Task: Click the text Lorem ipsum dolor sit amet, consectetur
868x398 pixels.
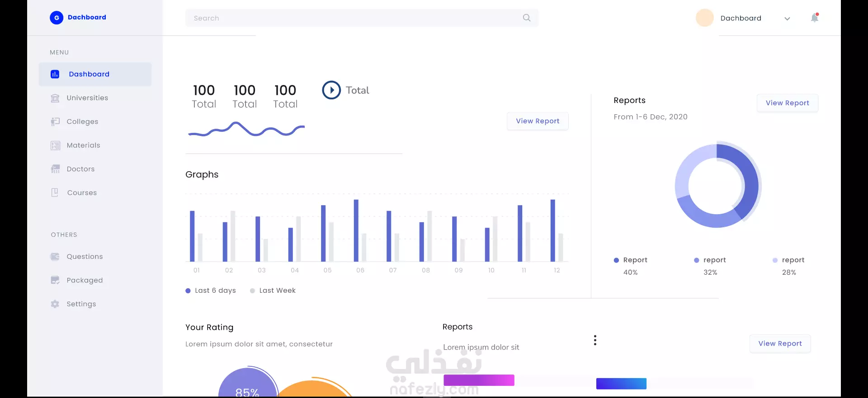Action: 259,344
